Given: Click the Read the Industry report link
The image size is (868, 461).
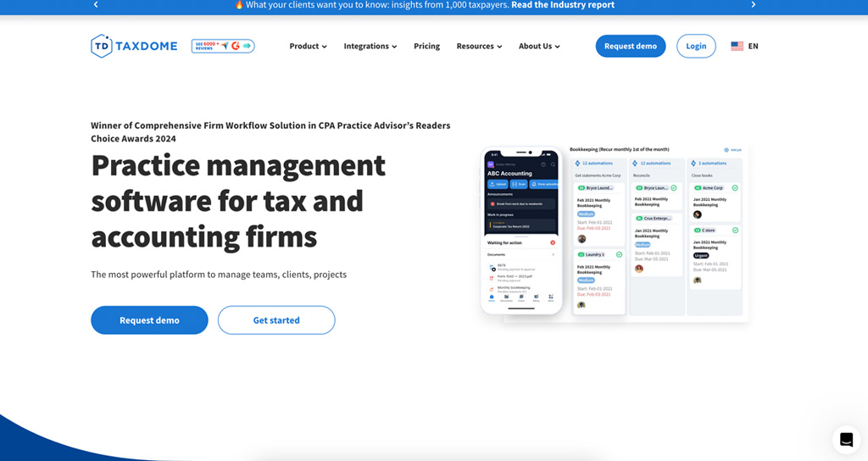Looking at the screenshot, I should pos(562,5).
